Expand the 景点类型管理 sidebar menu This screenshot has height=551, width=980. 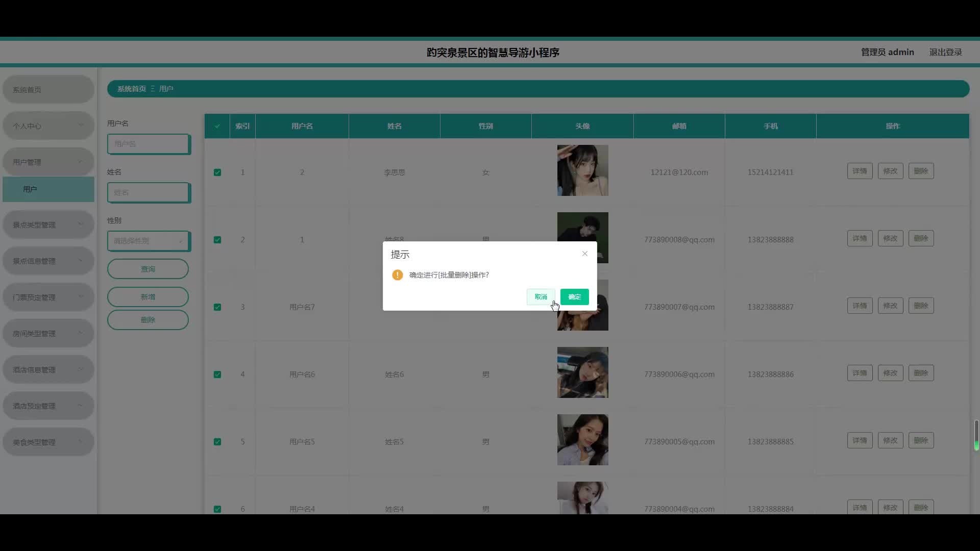48,224
